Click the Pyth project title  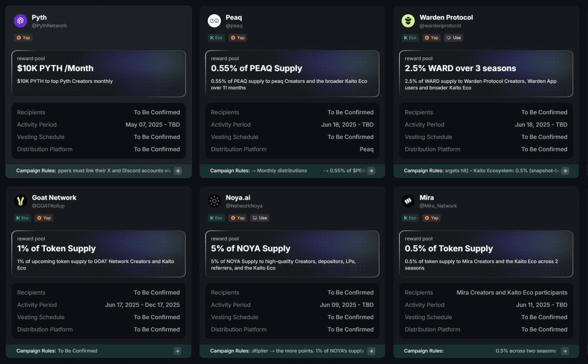pos(39,17)
